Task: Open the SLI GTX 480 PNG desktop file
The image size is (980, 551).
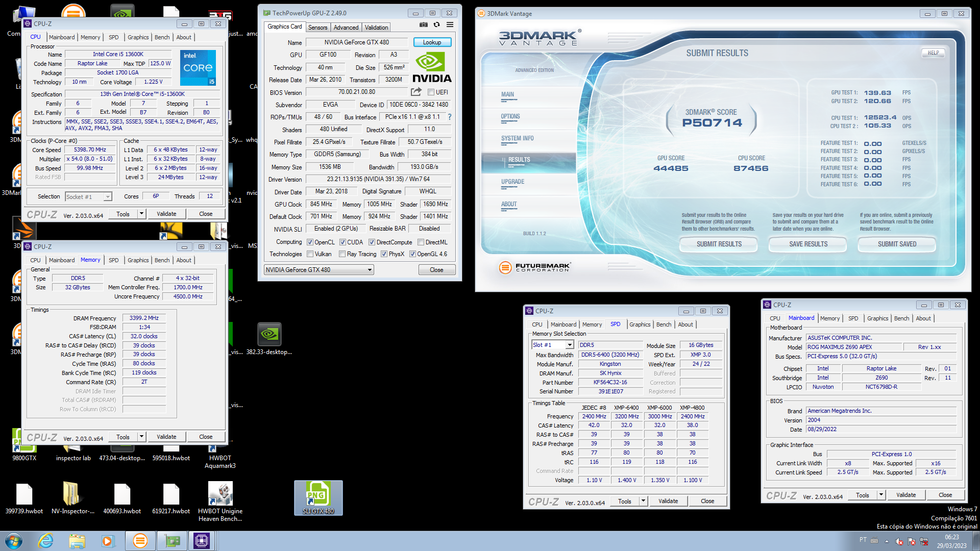Action: point(318,497)
